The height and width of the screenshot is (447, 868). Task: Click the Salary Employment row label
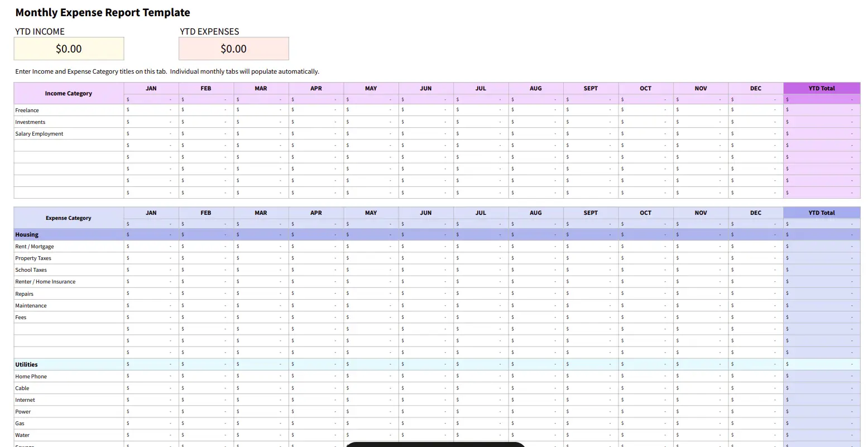pyautogui.click(x=39, y=133)
